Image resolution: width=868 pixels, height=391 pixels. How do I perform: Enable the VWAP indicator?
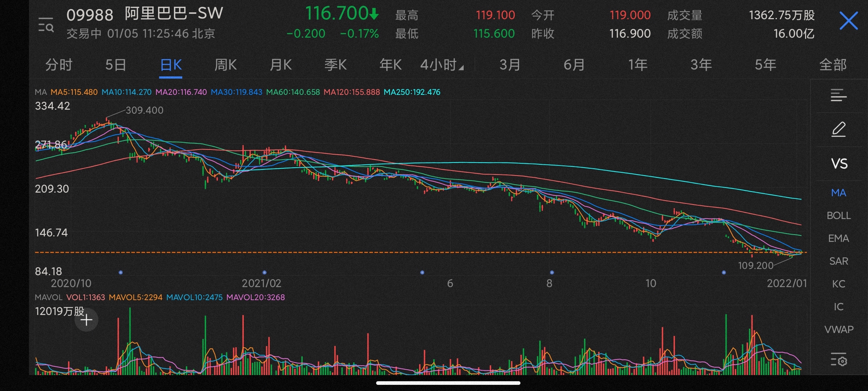click(x=838, y=329)
